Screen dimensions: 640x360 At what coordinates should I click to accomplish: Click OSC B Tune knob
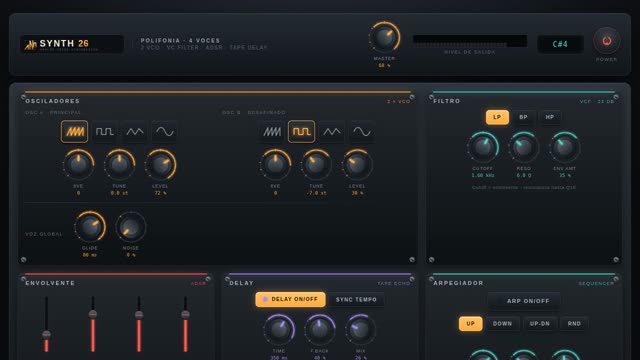[316, 164]
